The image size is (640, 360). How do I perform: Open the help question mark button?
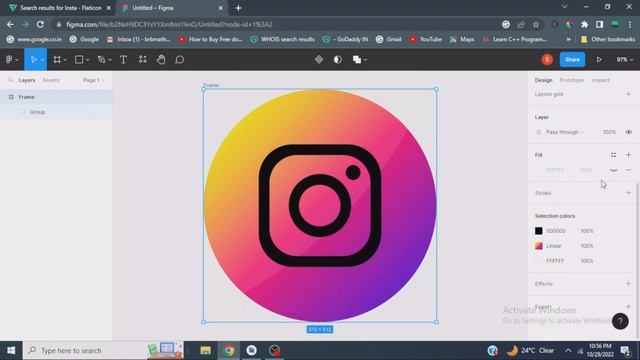coord(620,321)
